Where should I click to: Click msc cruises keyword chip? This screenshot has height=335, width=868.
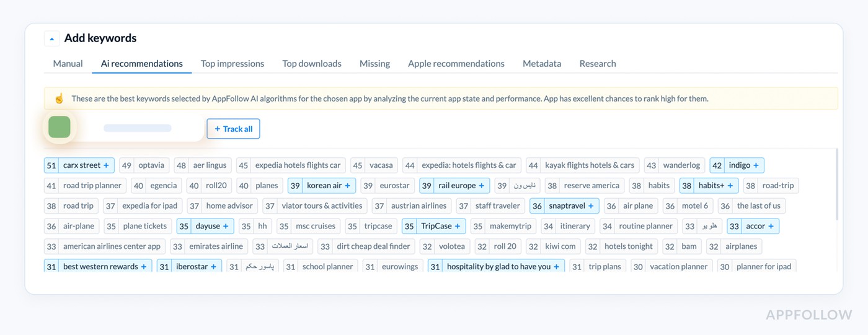(308, 226)
